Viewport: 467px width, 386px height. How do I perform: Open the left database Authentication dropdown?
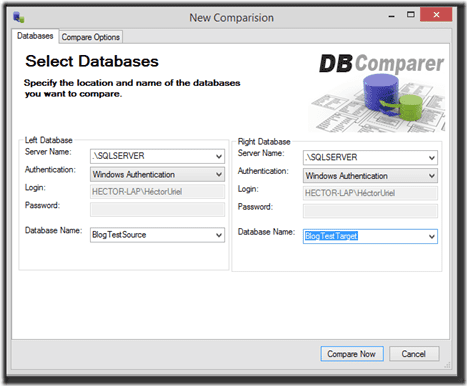click(219, 174)
